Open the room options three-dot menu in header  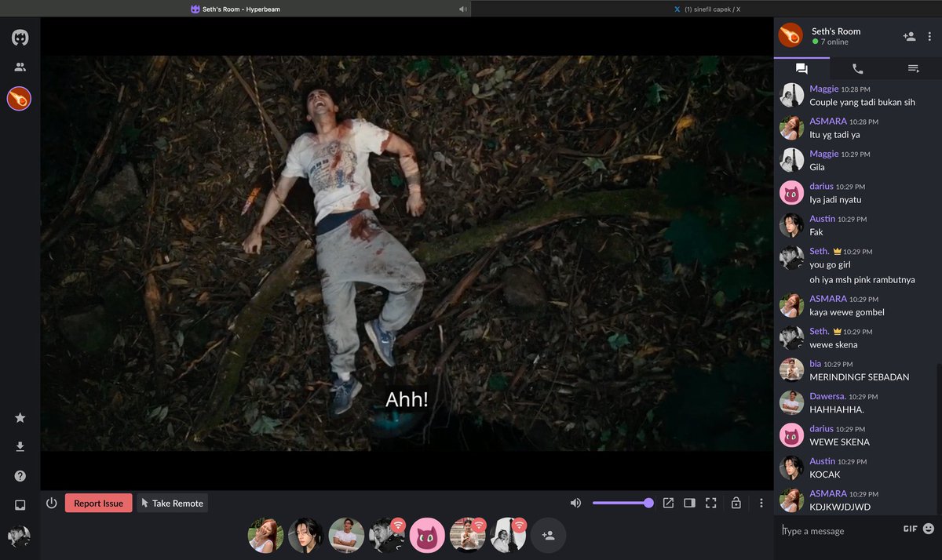click(x=929, y=36)
